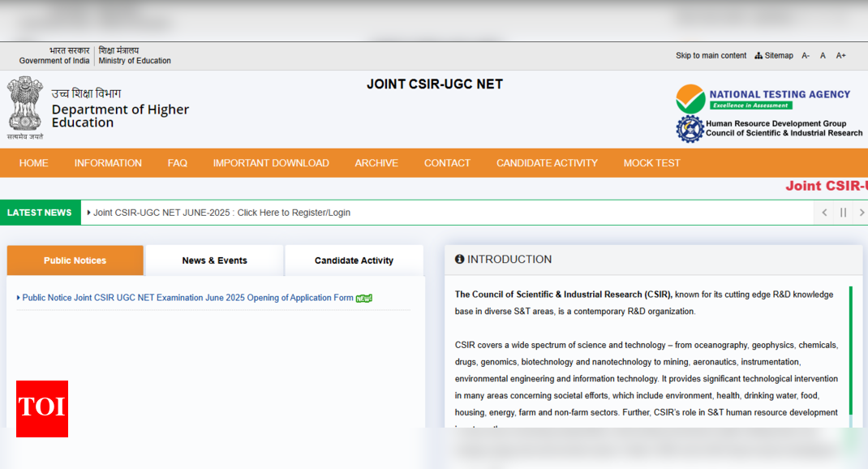Click the green Introduction panel scrollbar
Screen dimensions: 868x469
tap(850, 349)
